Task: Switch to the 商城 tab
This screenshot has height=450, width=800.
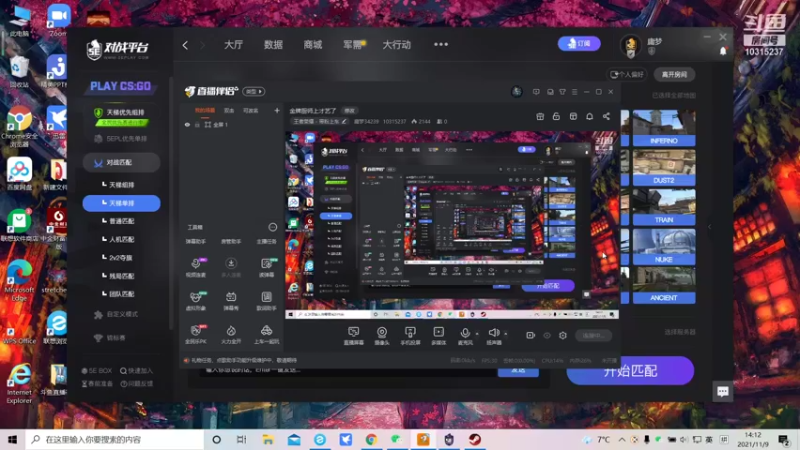Action: click(313, 45)
